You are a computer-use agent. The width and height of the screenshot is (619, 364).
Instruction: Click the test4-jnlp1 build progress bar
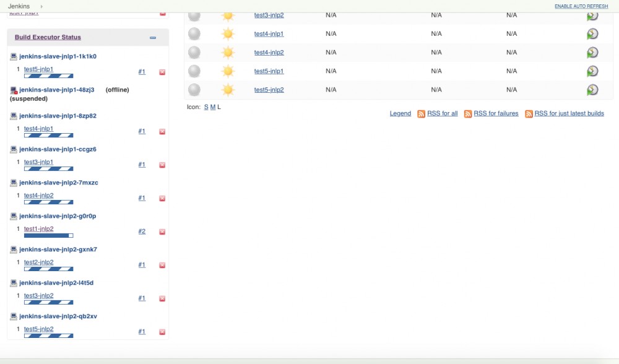point(48,136)
